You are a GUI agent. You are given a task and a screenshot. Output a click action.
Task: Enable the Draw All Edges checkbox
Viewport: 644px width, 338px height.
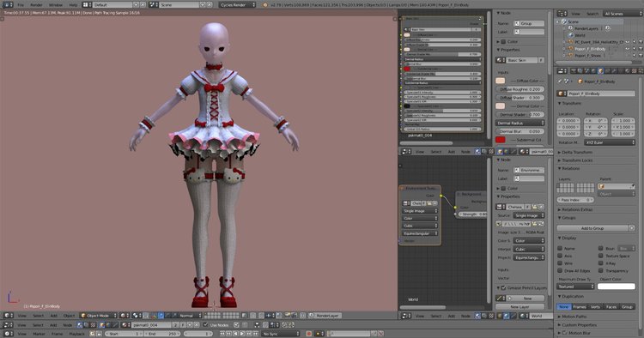[560, 271]
